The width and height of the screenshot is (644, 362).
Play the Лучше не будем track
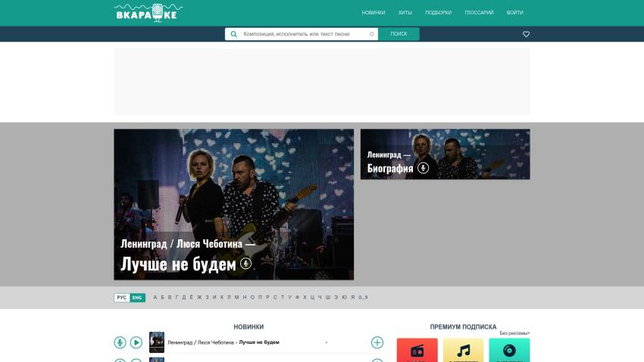click(136, 342)
